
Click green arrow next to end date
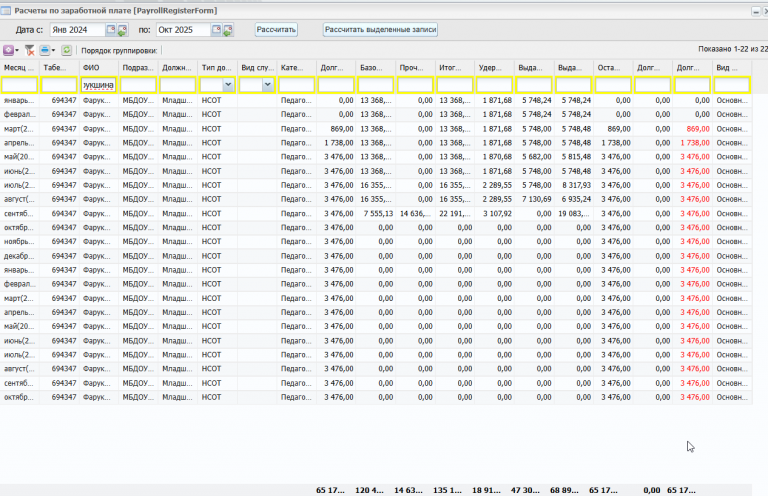click(x=228, y=30)
